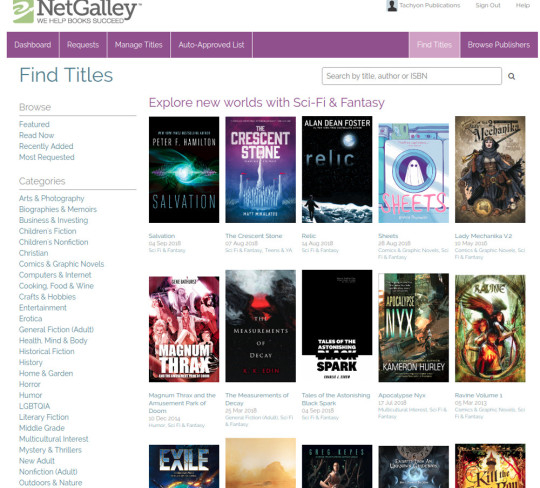The image size is (540, 488).
Task: Open Biographies & Memoirs category
Action: [58, 209]
